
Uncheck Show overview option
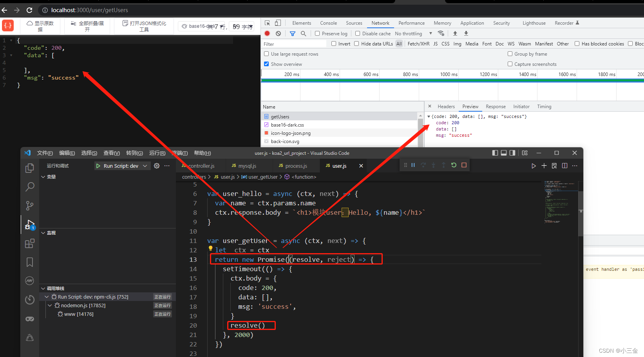[x=266, y=64]
